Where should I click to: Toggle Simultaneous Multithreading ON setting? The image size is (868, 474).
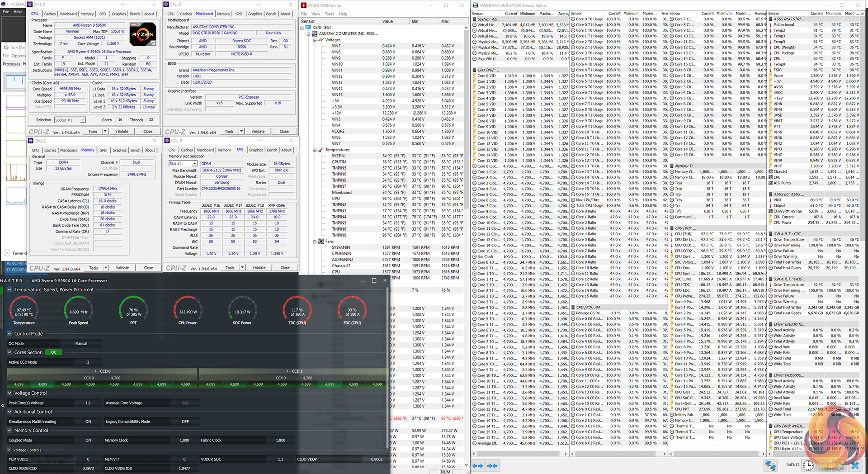pos(88,422)
